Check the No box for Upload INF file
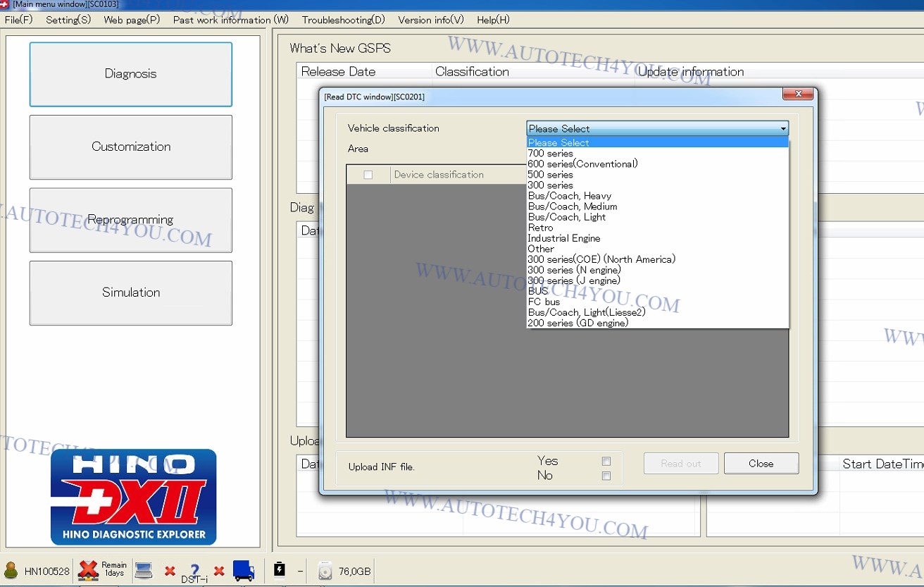The height and width of the screenshot is (587, 924). point(606,476)
